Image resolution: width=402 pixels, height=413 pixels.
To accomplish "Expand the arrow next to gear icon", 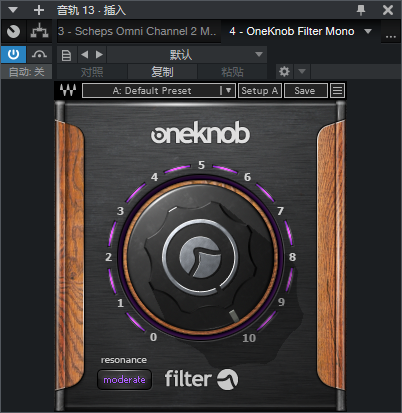I will (302, 71).
